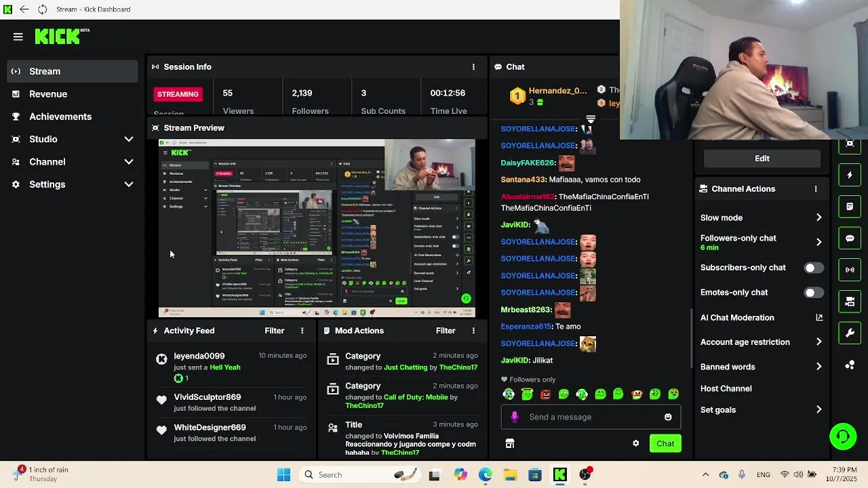
Task: Click Host Channel action
Action: coord(726,388)
